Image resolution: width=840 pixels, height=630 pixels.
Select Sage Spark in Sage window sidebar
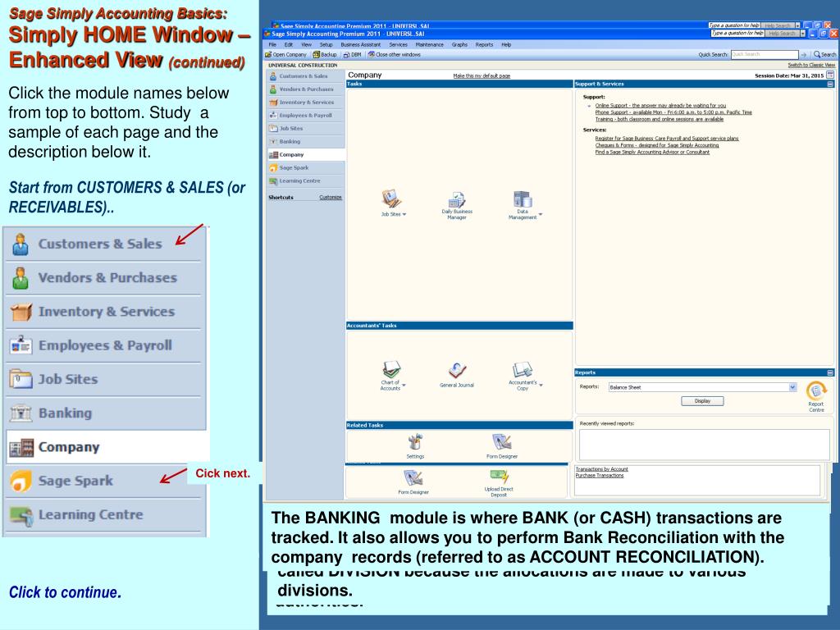click(305, 167)
